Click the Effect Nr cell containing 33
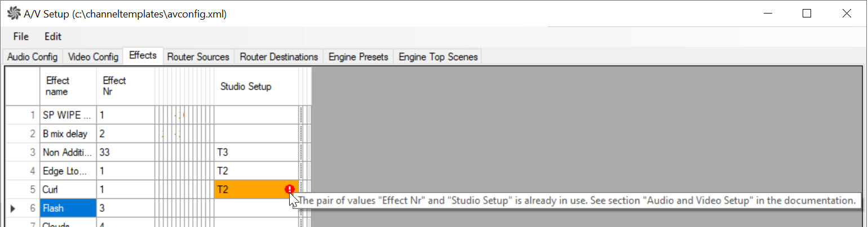The image size is (868, 227). click(x=125, y=152)
